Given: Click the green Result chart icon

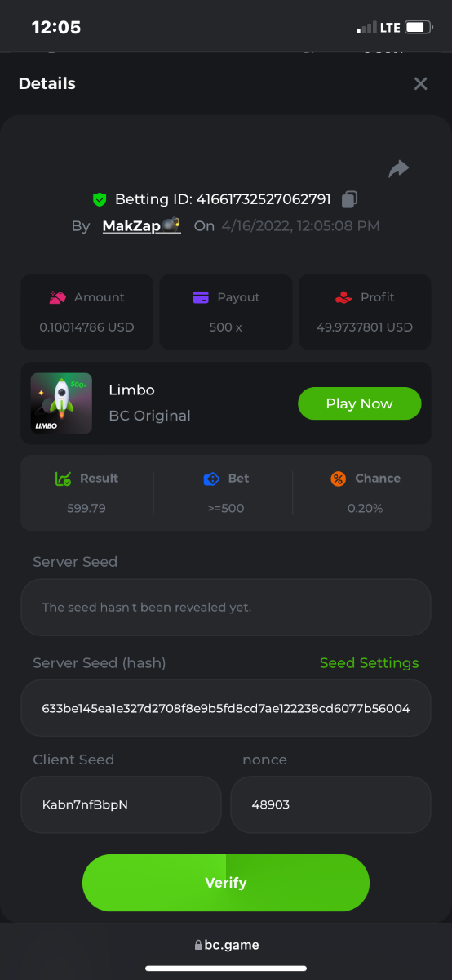Looking at the screenshot, I should point(63,479).
